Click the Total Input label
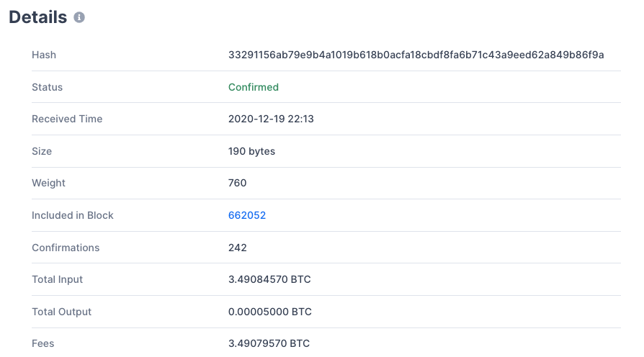The width and height of the screenshot is (644, 357). (58, 279)
